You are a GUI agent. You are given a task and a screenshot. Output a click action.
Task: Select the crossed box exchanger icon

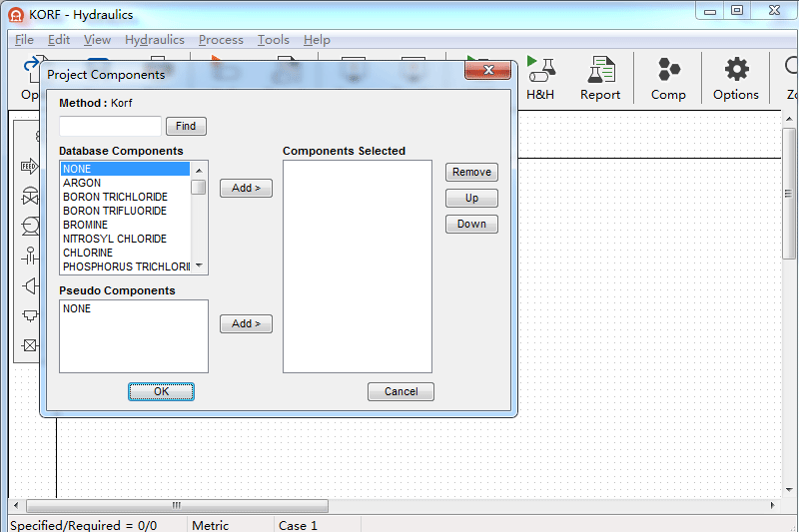pos(30,345)
